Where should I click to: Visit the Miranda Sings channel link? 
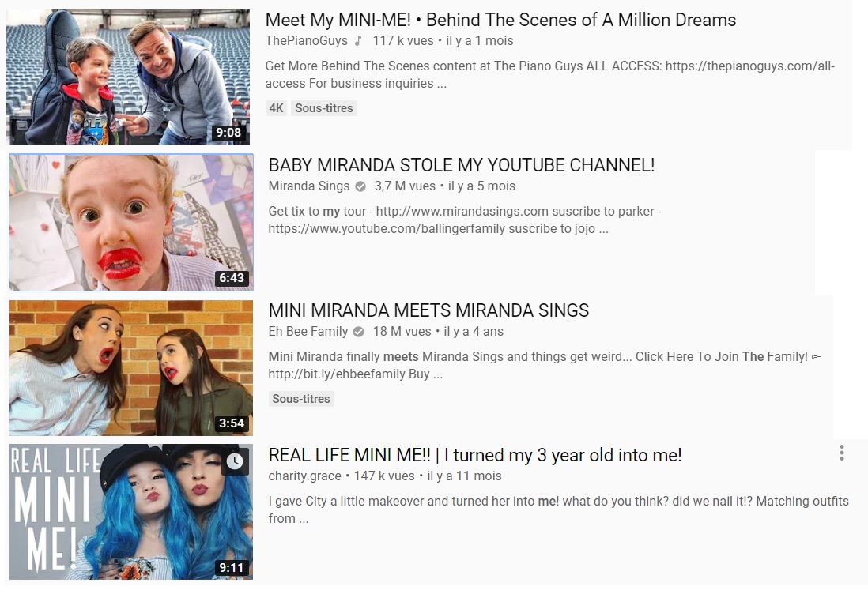tap(309, 186)
